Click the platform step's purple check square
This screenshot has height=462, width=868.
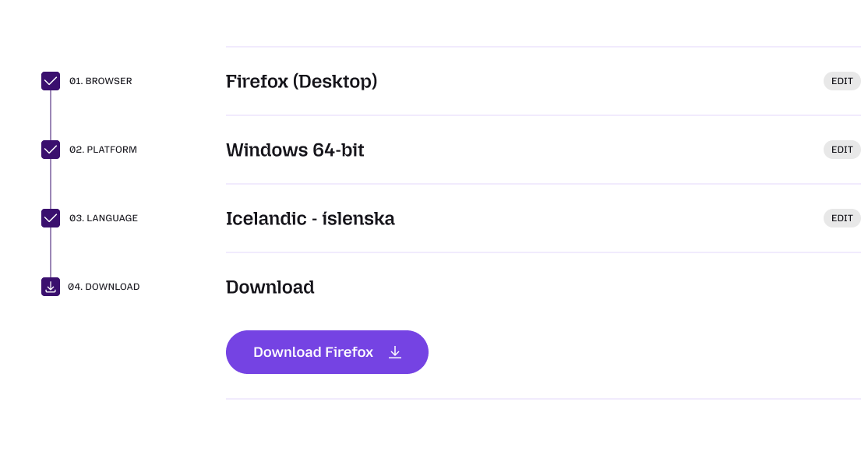pos(50,150)
